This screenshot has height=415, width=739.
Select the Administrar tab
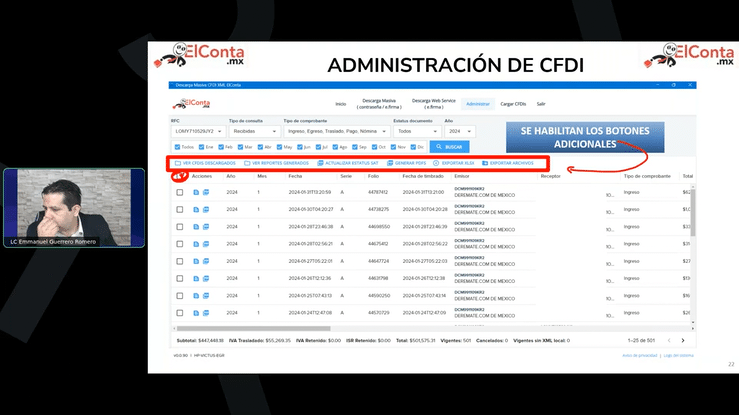(478, 104)
